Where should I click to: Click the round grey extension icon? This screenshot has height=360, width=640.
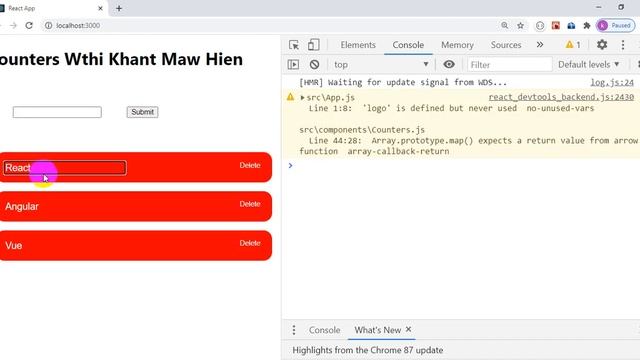click(x=540, y=25)
